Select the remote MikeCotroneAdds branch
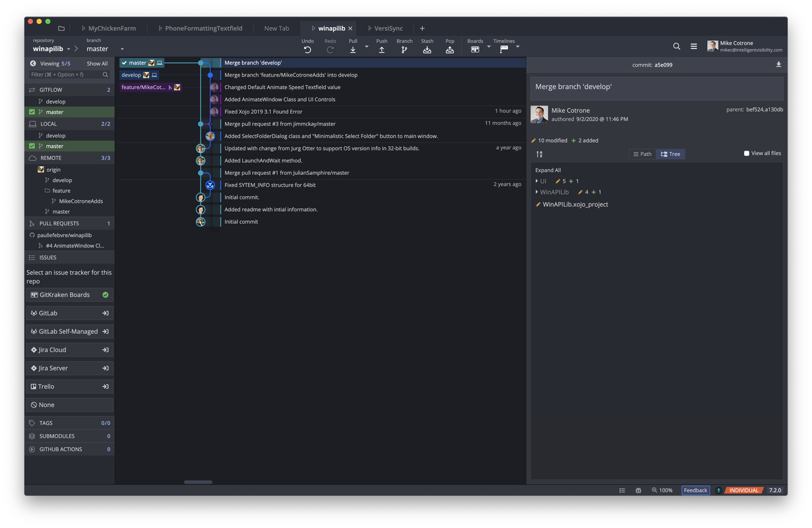This screenshot has height=528, width=812. [x=80, y=201]
